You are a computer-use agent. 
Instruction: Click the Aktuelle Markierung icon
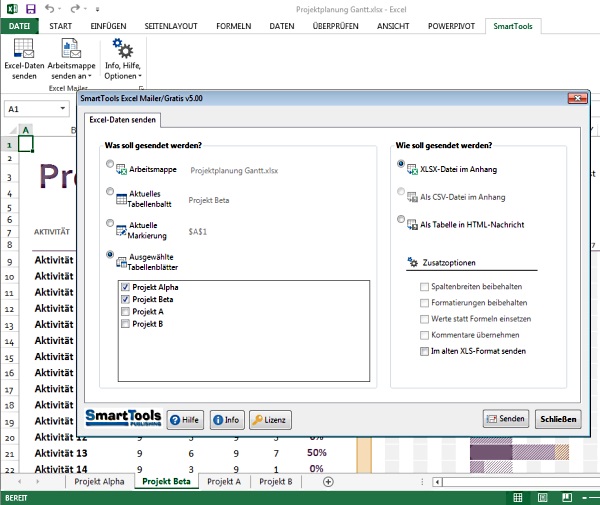pyautogui.click(x=121, y=230)
